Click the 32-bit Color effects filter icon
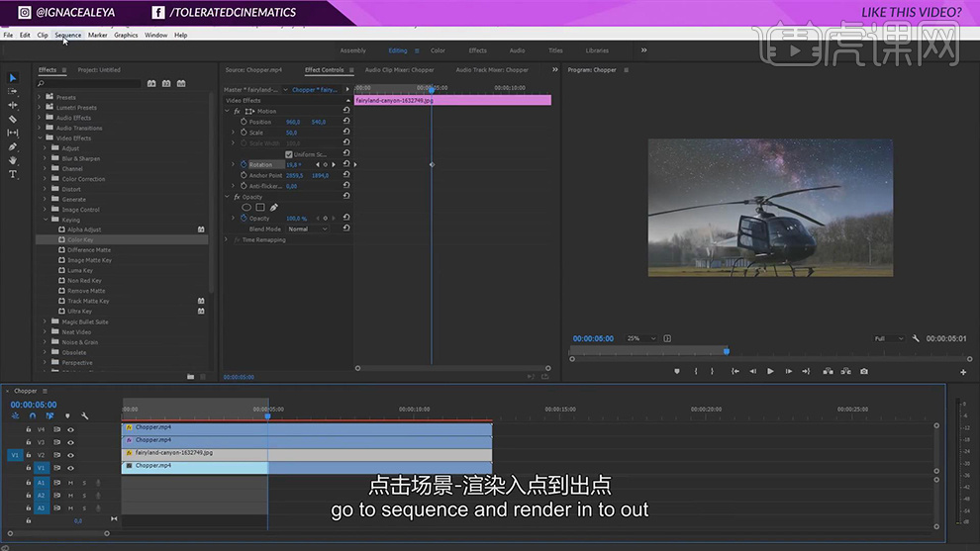The image size is (980, 551). (166, 83)
